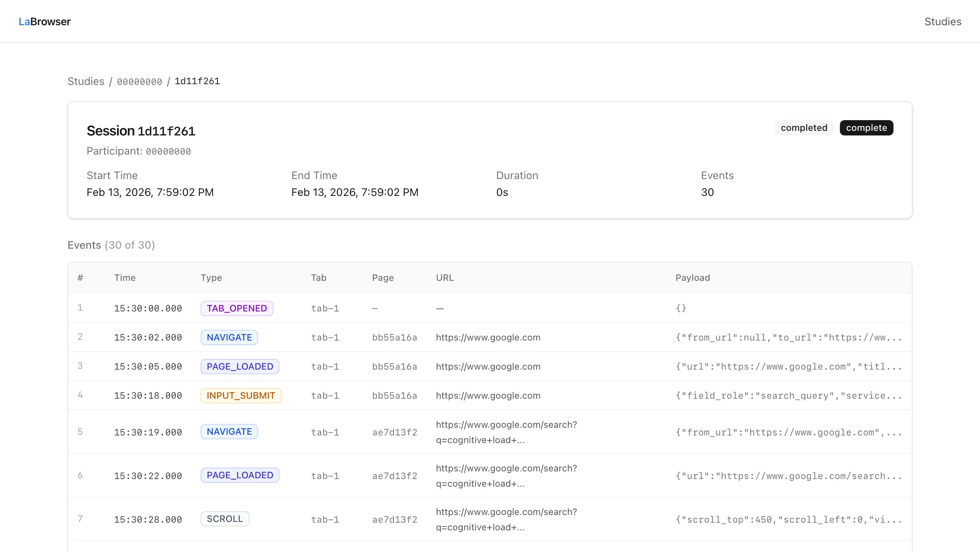Click the search URL on row 5
Image resolution: width=980 pixels, height=551 pixels.
506,432
